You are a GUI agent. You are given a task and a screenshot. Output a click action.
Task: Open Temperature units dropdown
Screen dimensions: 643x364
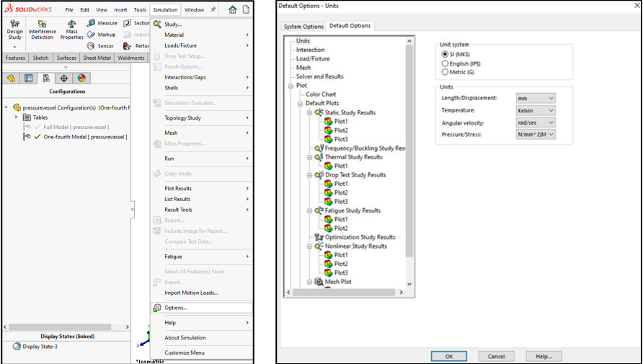click(536, 111)
